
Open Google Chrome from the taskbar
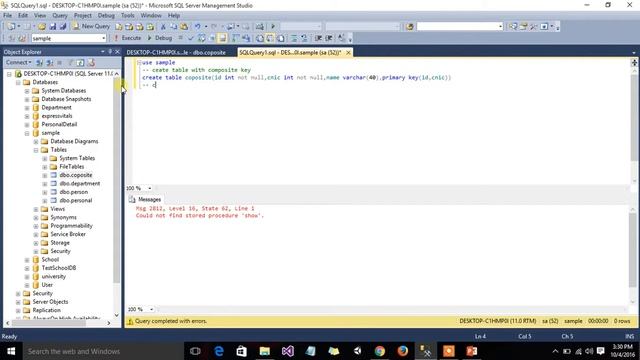[x=380, y=351]
